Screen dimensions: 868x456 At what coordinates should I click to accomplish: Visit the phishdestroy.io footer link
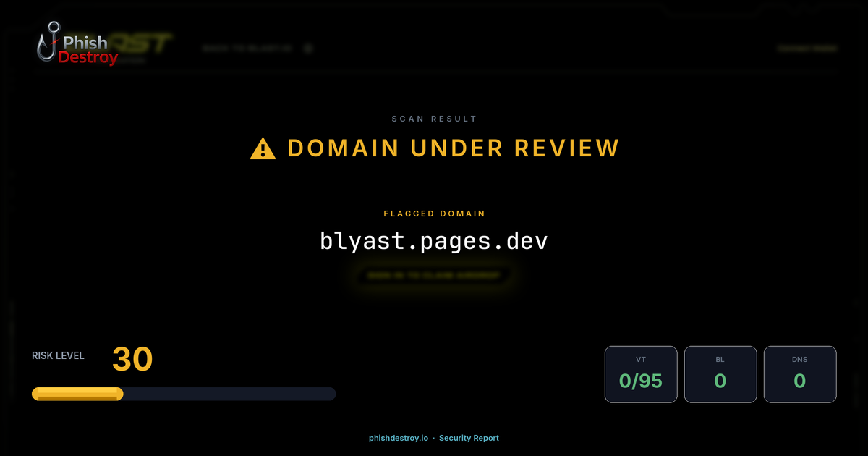398,438
